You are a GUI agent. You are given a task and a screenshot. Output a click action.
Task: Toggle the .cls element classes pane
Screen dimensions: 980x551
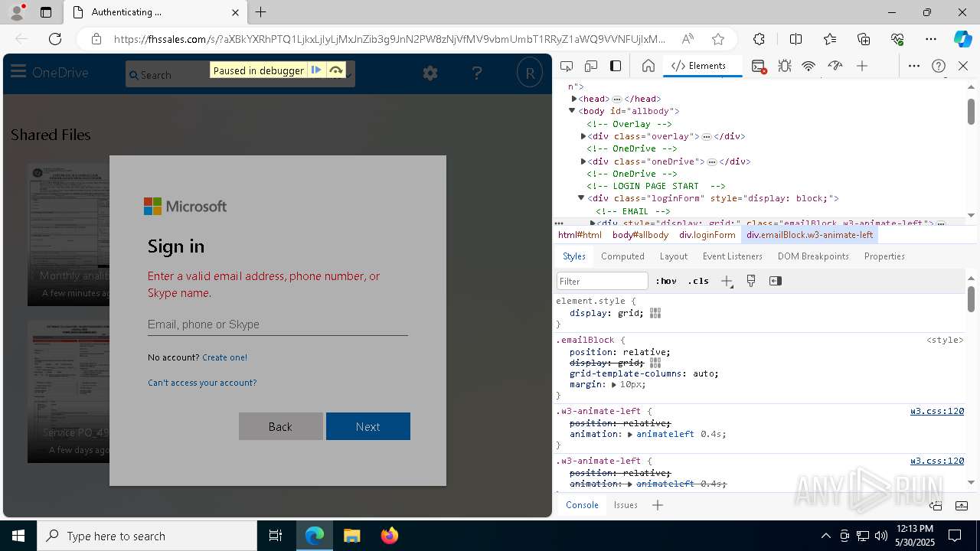(698, 281)
